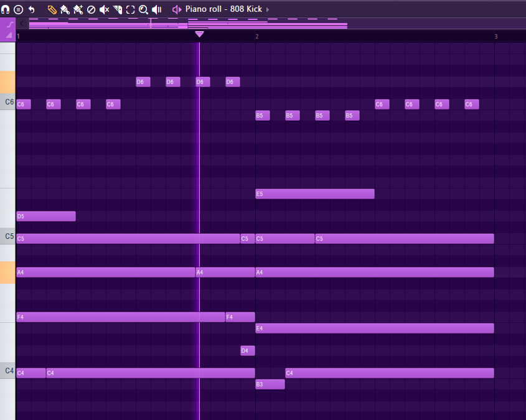Select the Mute tool icon

pos(105,9)
